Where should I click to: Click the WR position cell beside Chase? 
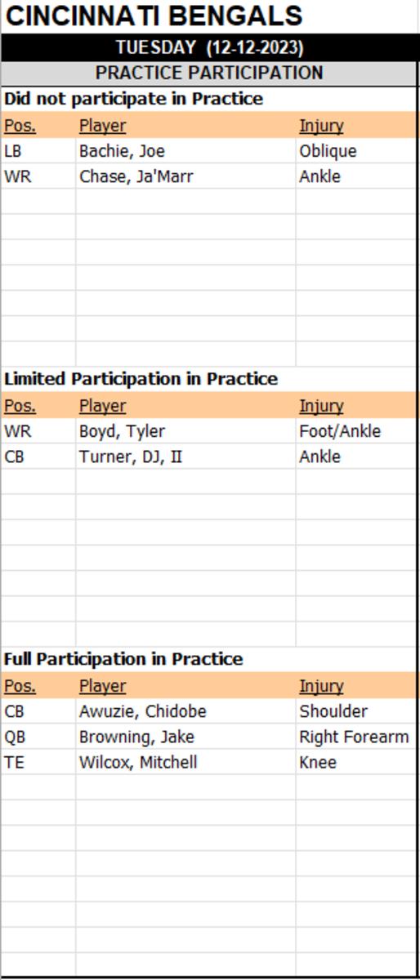tap(38, 176)
